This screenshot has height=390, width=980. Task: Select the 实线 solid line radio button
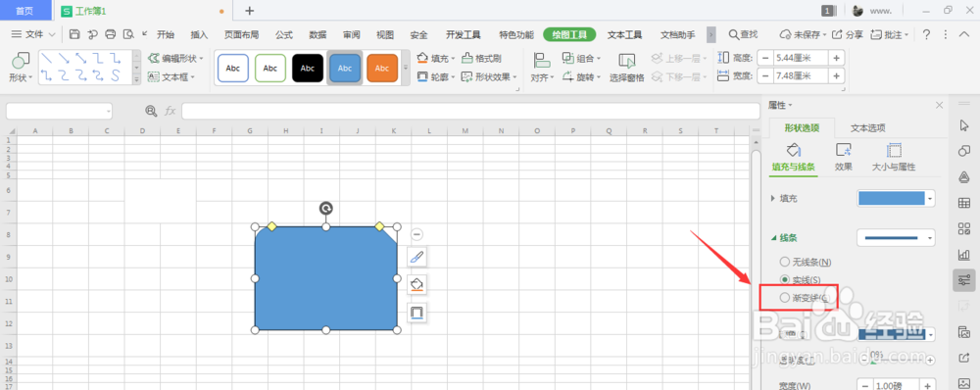point(784,279)
